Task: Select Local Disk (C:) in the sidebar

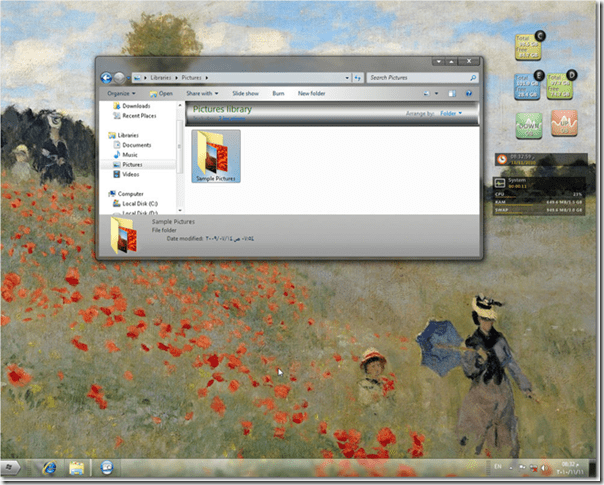Action: coord(140,203)
